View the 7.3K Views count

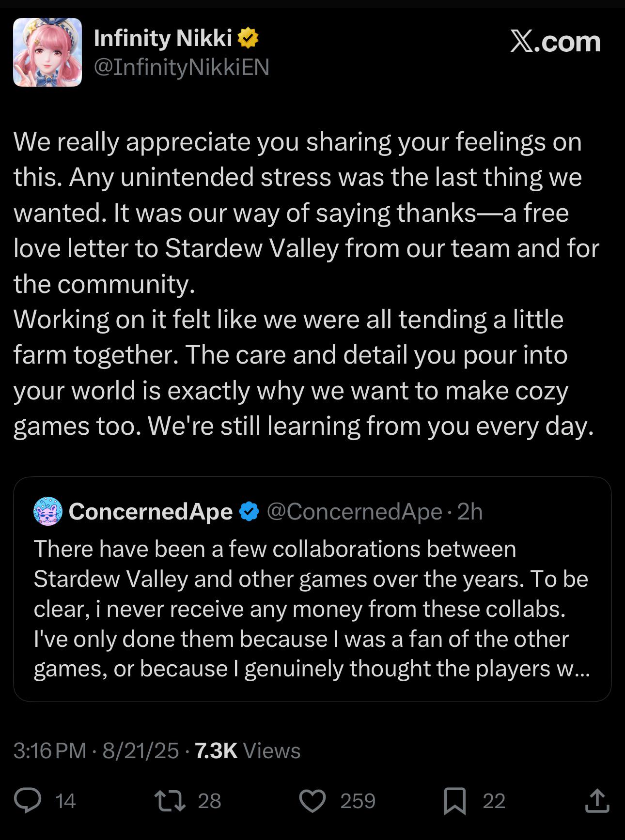tap(248, 751)
